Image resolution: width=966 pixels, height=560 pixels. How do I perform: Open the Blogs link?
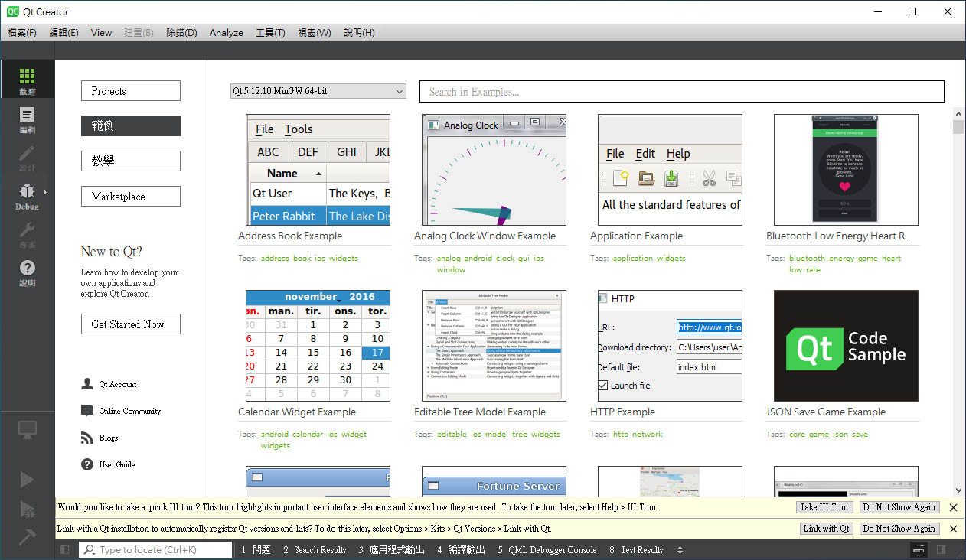pyautogui.click(x=109, y=438)
